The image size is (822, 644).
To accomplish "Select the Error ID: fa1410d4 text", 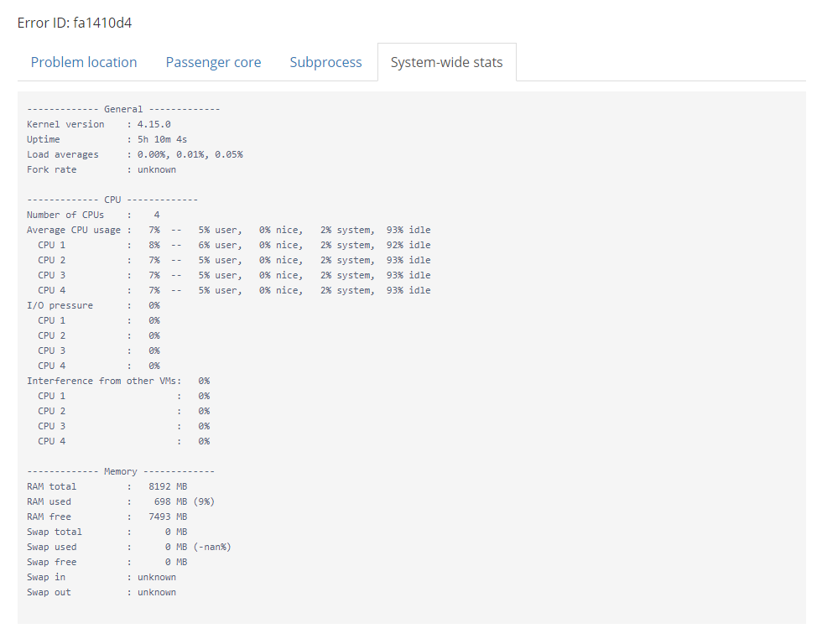I will (x=75, y=23).
